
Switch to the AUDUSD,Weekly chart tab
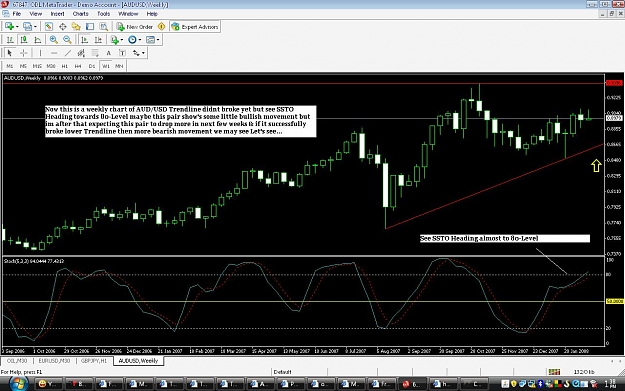click(138, 361)
